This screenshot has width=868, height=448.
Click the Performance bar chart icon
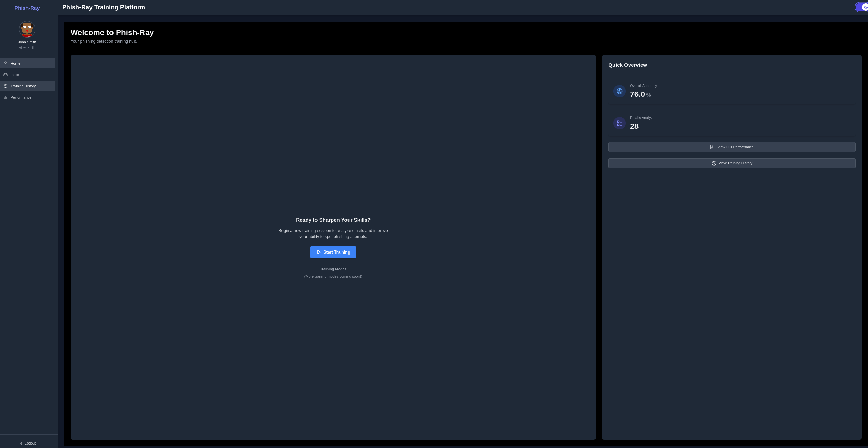tap(6, 97)
